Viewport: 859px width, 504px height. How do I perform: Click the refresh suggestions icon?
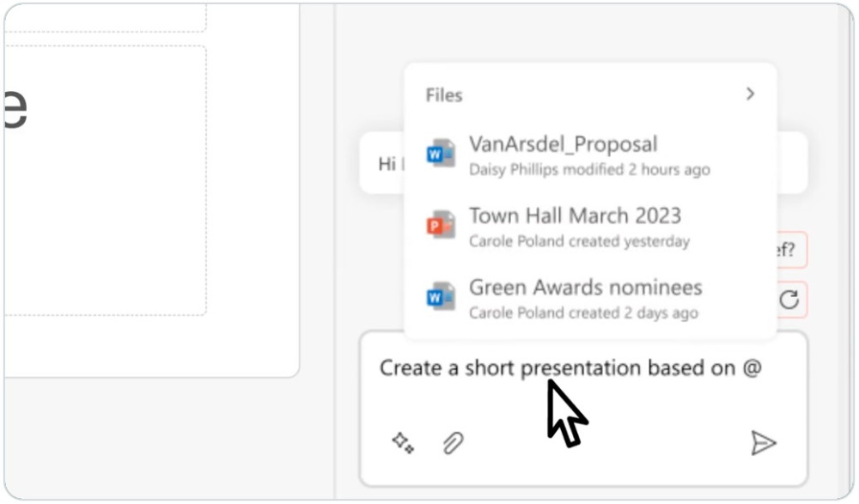(x=789, y=300)
